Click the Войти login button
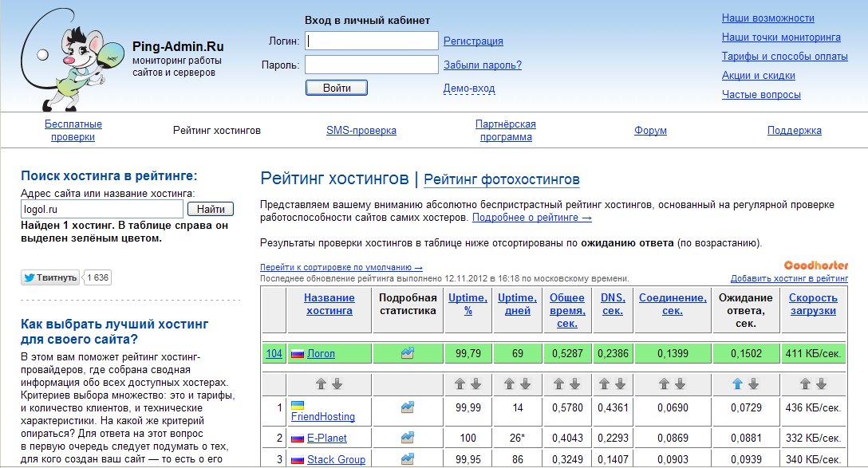Viewport: 868px width, 468px height. [337, 88]
